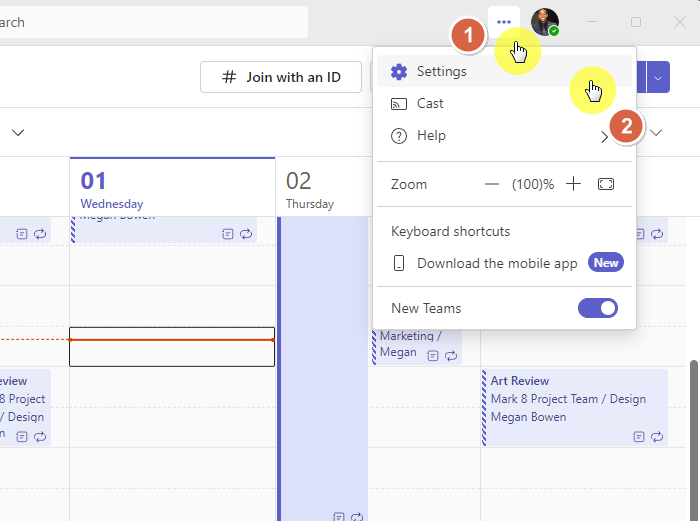Click the Join with an ID button
The image size is (700, 521).
pyautogui.click(x=281, y=77)
